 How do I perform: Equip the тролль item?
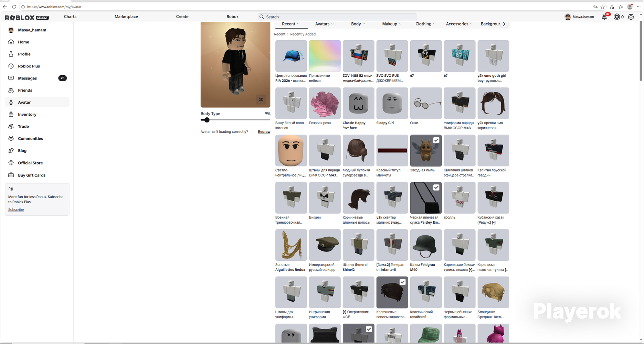point(460,198)
